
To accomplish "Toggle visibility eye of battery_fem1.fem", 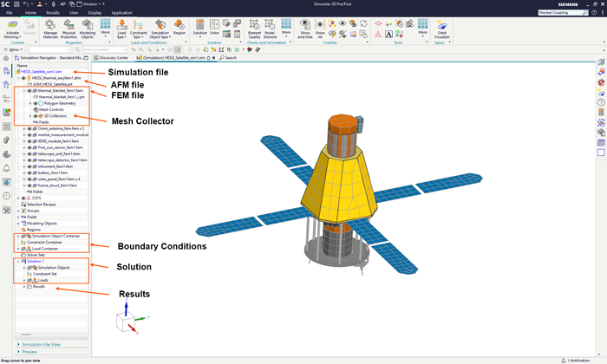I will (29, 173).
